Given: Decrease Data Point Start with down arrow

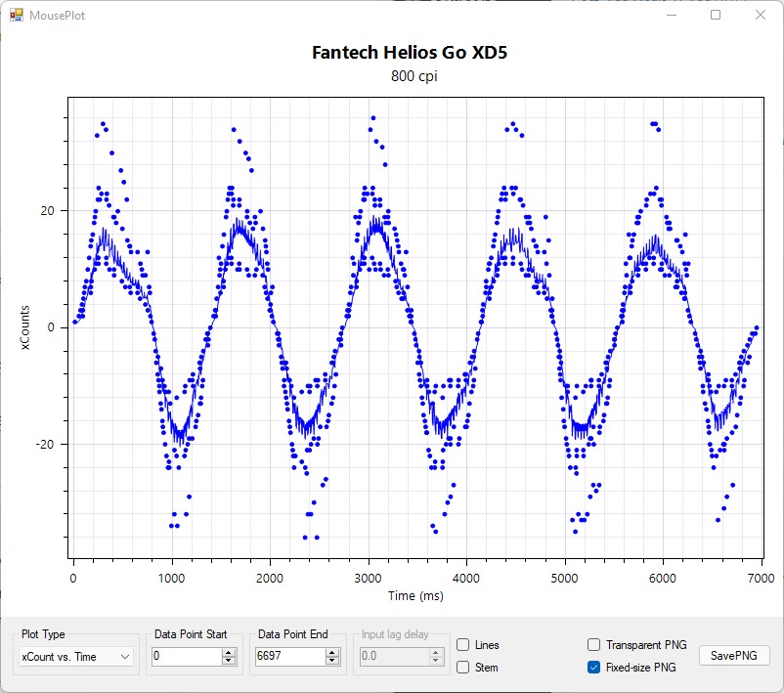Looking at the screenshot, I should pos(229,662).
